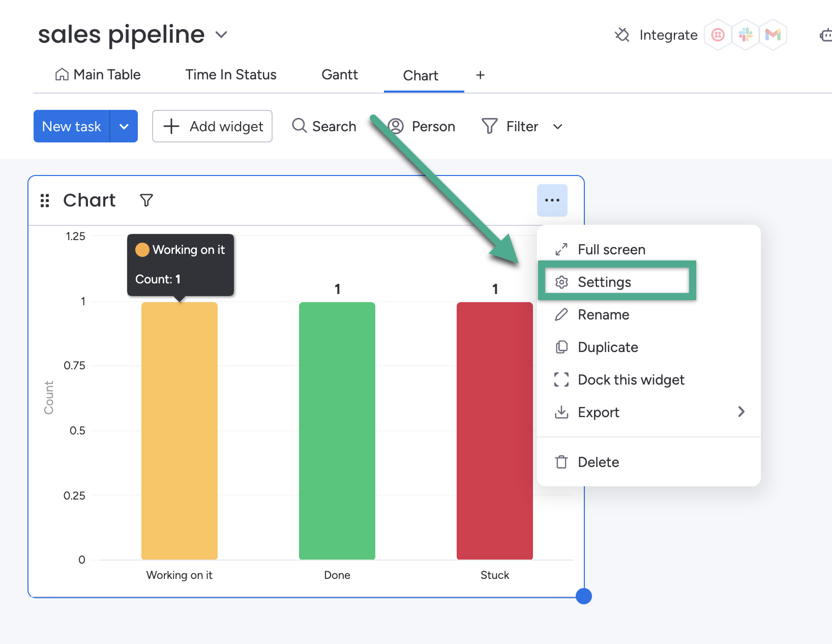Switch to the Gantt tab
This screenshot has height=644, width=832.
pyautogui.click(x=340, y=75)
